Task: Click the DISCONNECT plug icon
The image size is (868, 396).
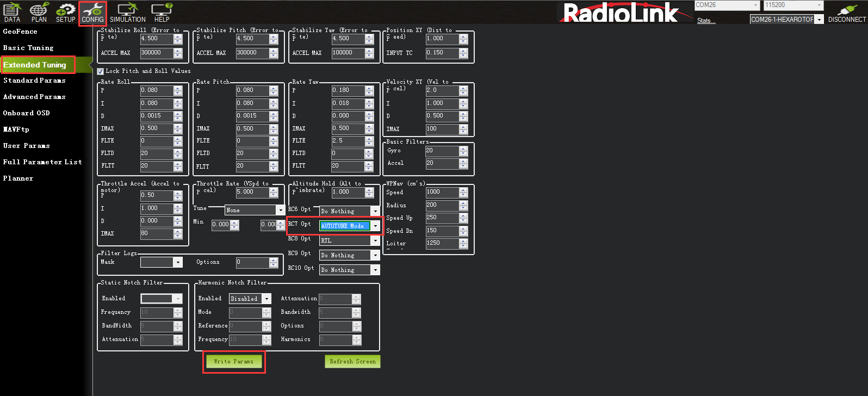Action: (x=846, y=13)
